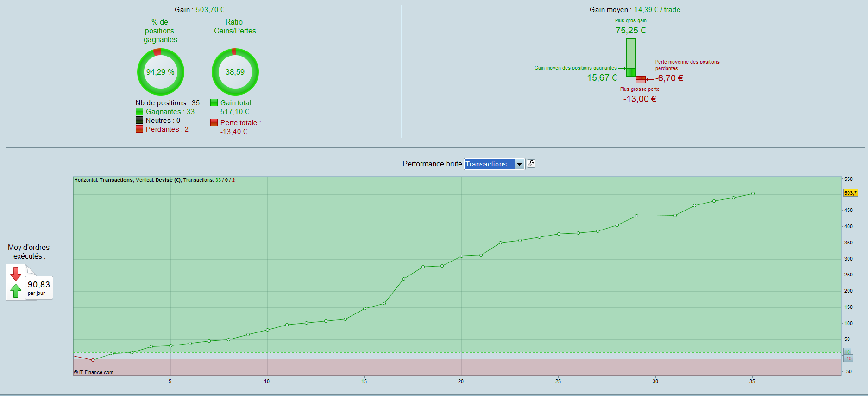Click the "15,67 €" average winning gain value
The width and height of the screenshot is (868, 396).
point(602,77)
